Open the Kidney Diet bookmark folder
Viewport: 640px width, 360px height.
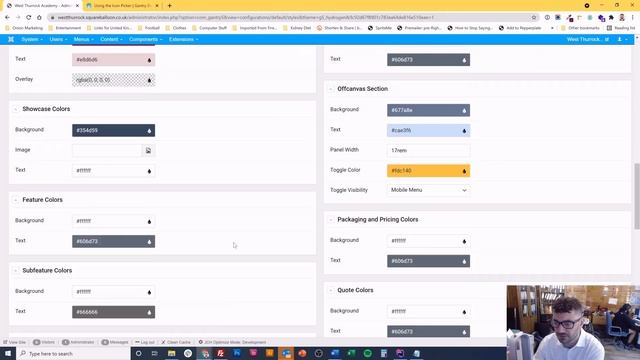pyautogui.click(x=297, y=28)
